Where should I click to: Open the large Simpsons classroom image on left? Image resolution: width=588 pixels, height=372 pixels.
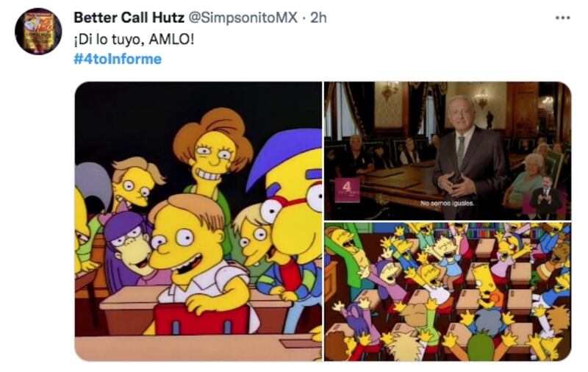[x=198, y=221]
